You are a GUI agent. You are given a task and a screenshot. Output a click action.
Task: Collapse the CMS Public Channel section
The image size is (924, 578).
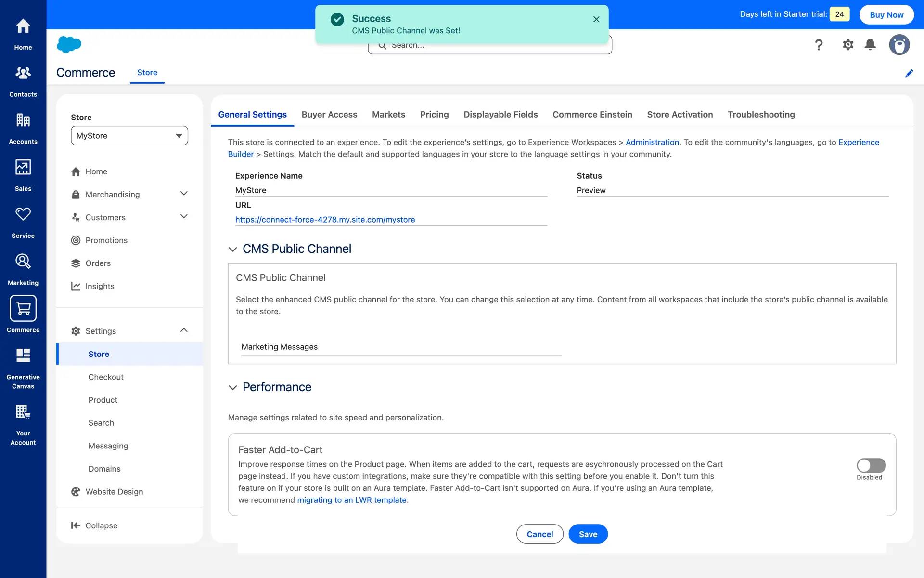tap(233, 249)
